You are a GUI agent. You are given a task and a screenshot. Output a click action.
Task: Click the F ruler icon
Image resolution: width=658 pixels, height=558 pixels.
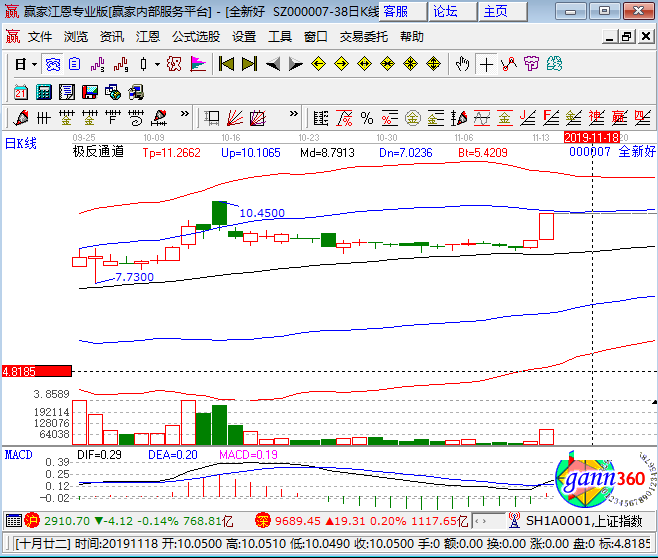(x=113, y=118)
